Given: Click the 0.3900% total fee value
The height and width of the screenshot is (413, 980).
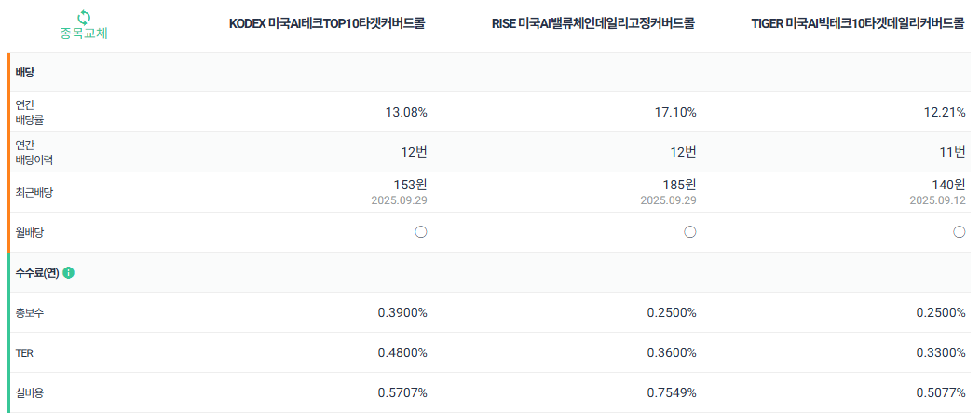Looking at the screenshot, I should [402, 313].
